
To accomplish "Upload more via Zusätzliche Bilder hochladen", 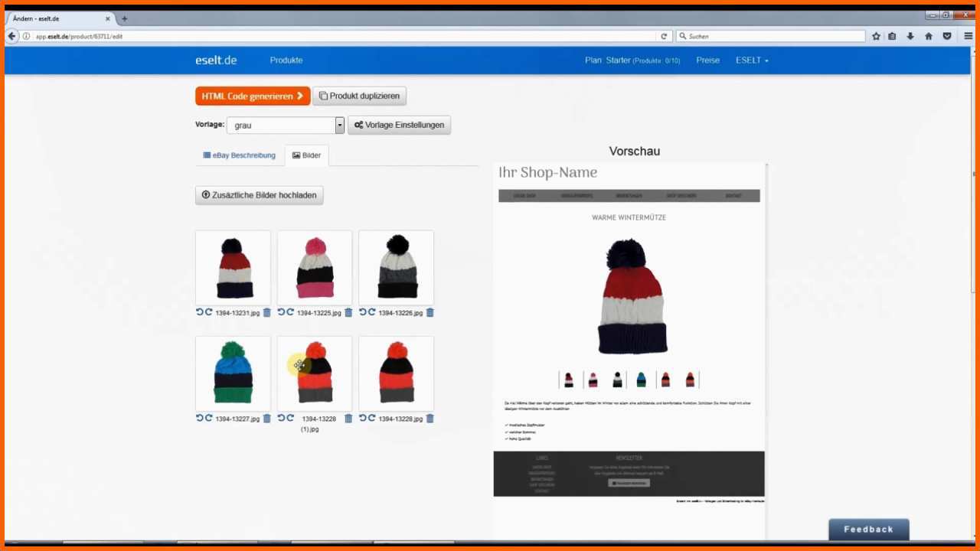I will pyautogui.click(x=259, y=195).
